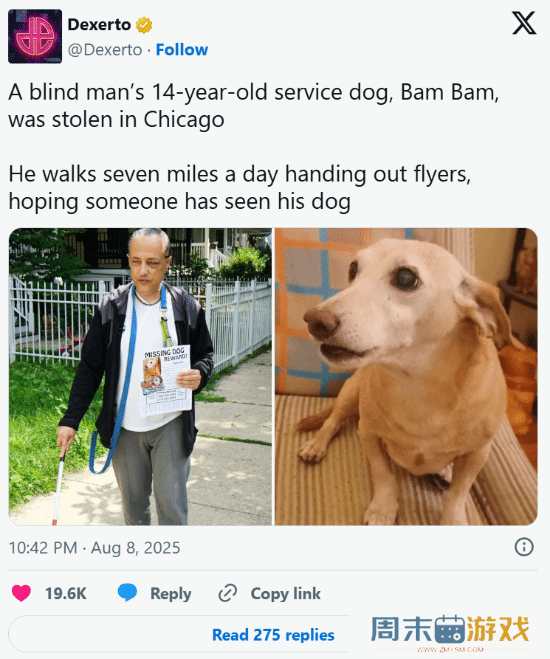
Task: Click the game controller watermark icon
Action: click(450, 629)
